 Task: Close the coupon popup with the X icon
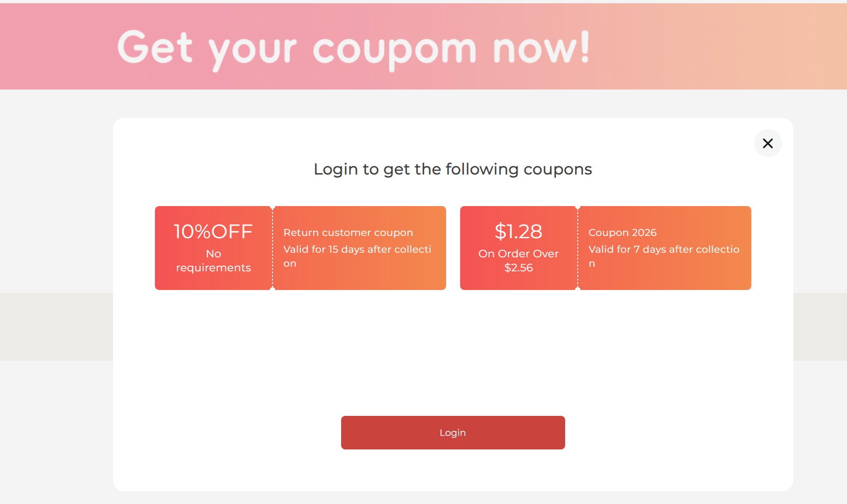pos(768,143)
